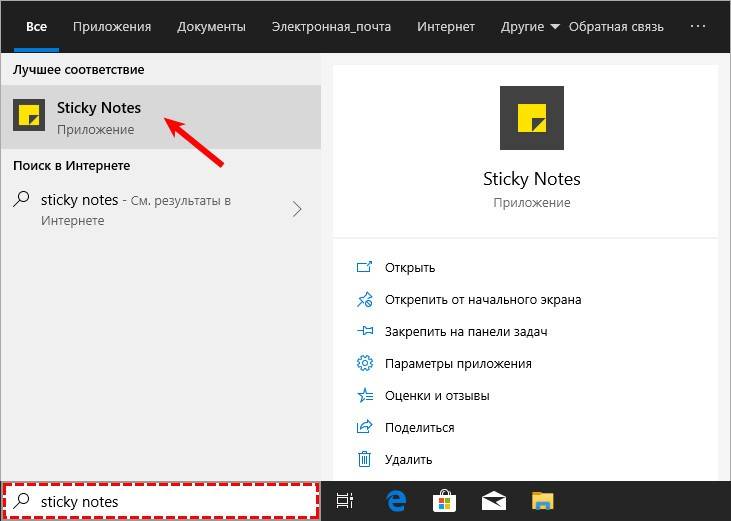Select the Интернет search tab
The height and width of the screenshot is (521, 731).
pyautogui.click(x=446, y=27)
